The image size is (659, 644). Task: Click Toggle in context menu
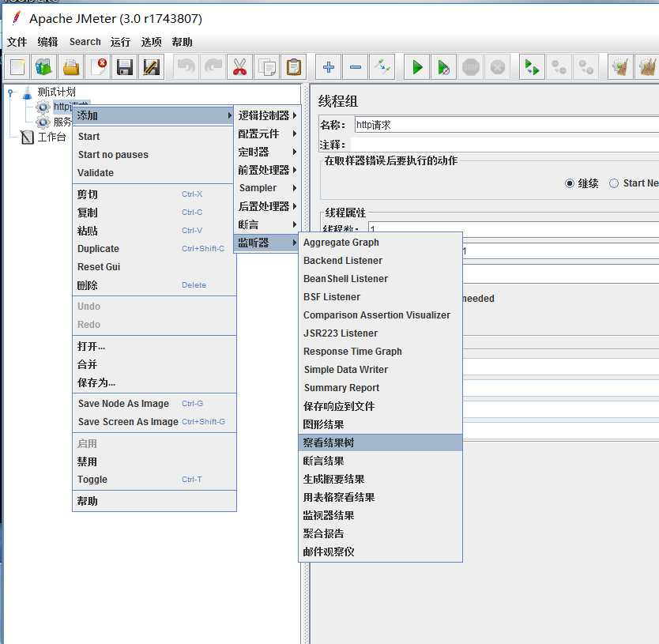(x=154, y=480)
